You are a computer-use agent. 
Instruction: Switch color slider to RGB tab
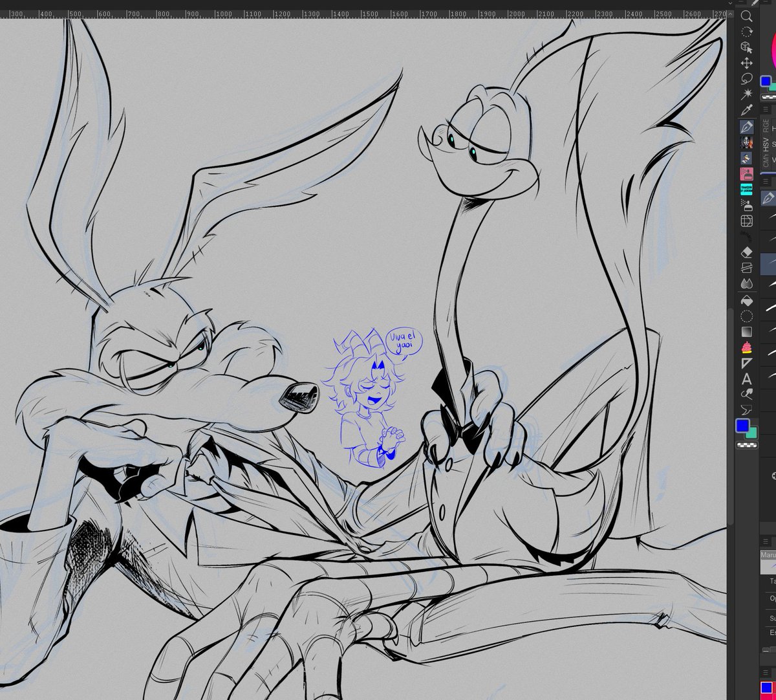[x=766, y=126]
